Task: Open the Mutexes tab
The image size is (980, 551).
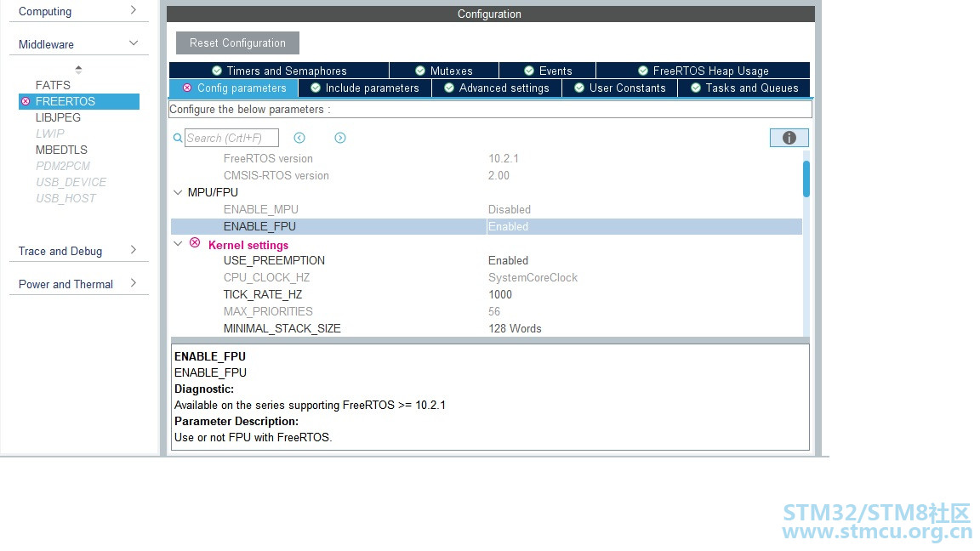Action: click(444, 71)
